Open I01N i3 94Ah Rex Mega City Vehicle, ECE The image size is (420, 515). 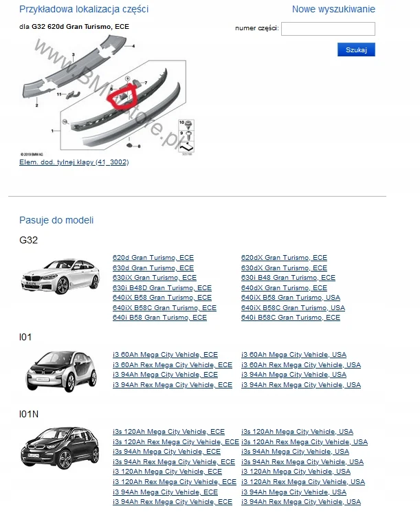173,502
